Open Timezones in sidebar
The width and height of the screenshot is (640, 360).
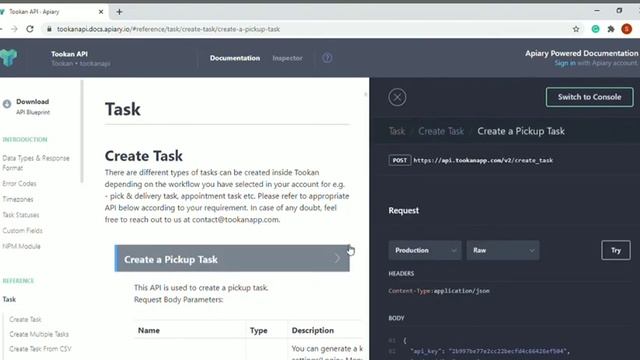[18, 199]
